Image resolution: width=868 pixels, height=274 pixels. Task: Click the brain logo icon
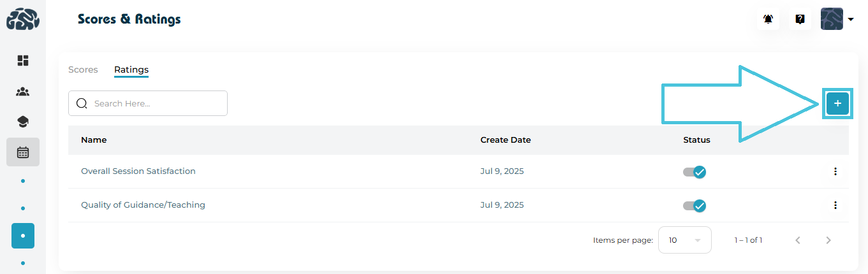click(x=23, y=19)
